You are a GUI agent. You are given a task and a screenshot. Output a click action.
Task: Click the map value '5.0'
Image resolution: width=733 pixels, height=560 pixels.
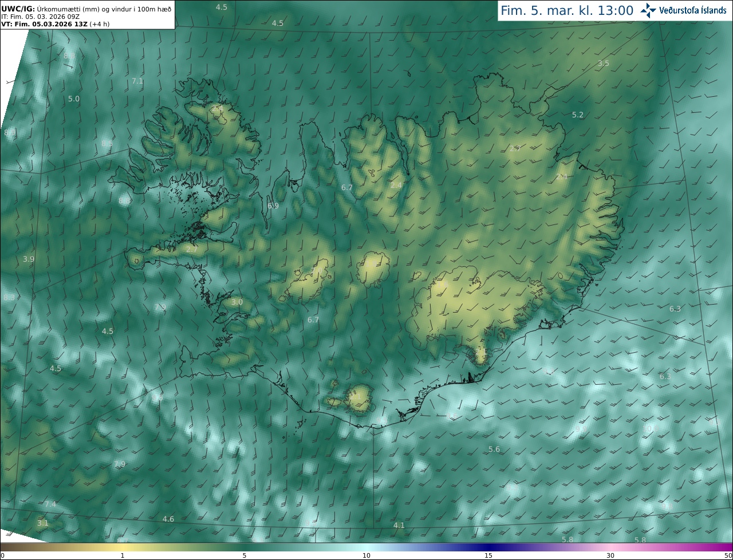point(74,99)
